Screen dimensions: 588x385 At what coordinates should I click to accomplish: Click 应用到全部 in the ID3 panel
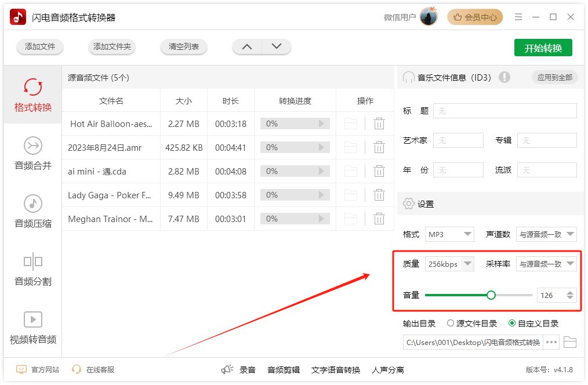[x=554, y=77]
